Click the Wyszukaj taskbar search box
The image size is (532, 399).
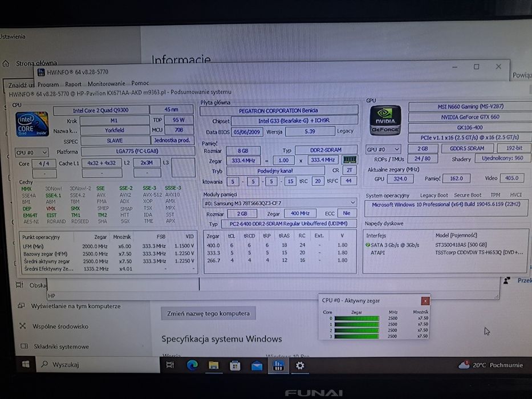pyautogui.click(x=98, y=364)
